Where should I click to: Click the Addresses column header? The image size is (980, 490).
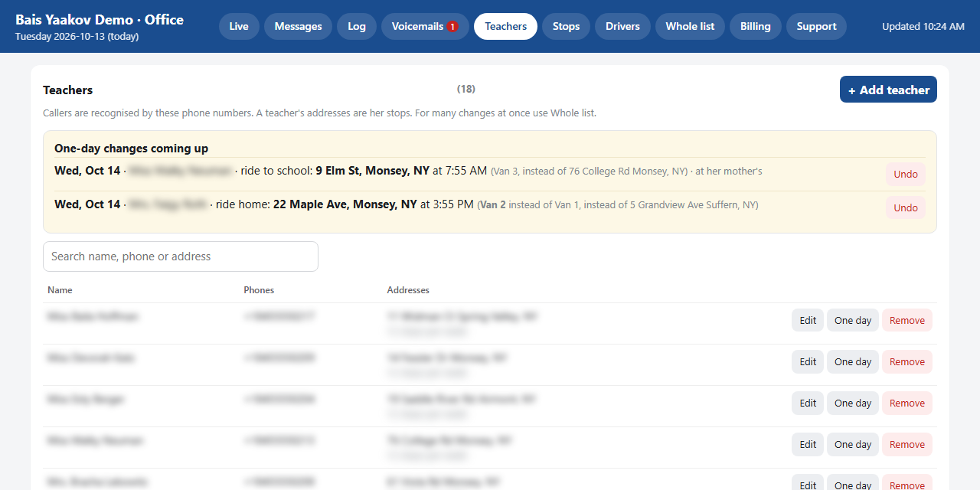[408, 290]
